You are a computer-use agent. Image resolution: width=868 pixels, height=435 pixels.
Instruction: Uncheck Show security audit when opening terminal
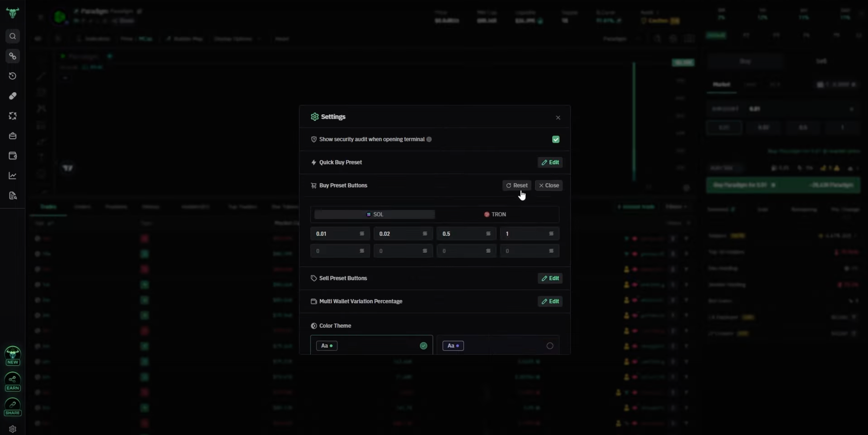[x=556, y=139]
